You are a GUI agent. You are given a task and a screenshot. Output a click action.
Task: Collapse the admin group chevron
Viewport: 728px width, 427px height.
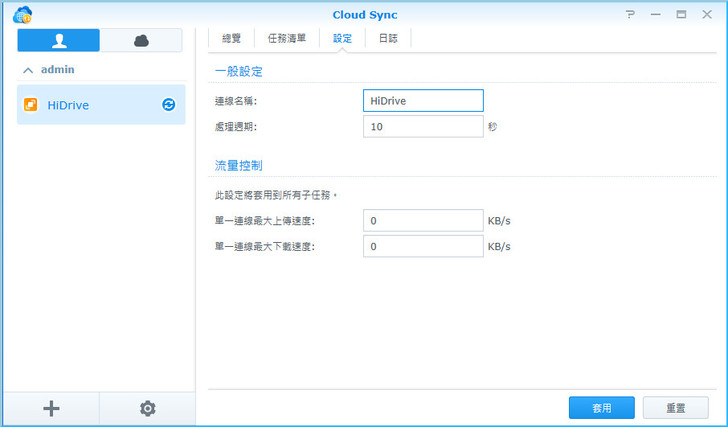pyautogui.click(x=27, y=70)
